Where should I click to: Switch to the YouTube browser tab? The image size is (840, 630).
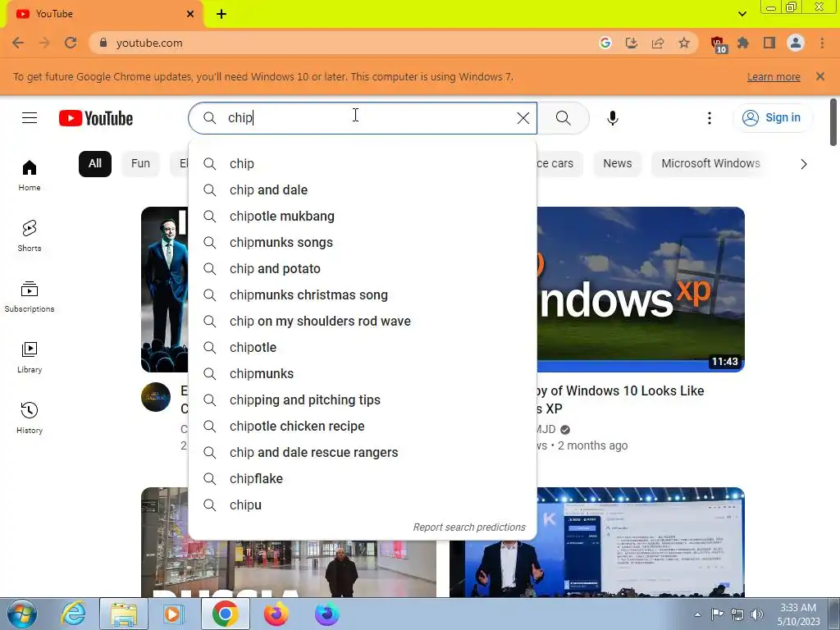pyautogui.click(x=104, y=14)
